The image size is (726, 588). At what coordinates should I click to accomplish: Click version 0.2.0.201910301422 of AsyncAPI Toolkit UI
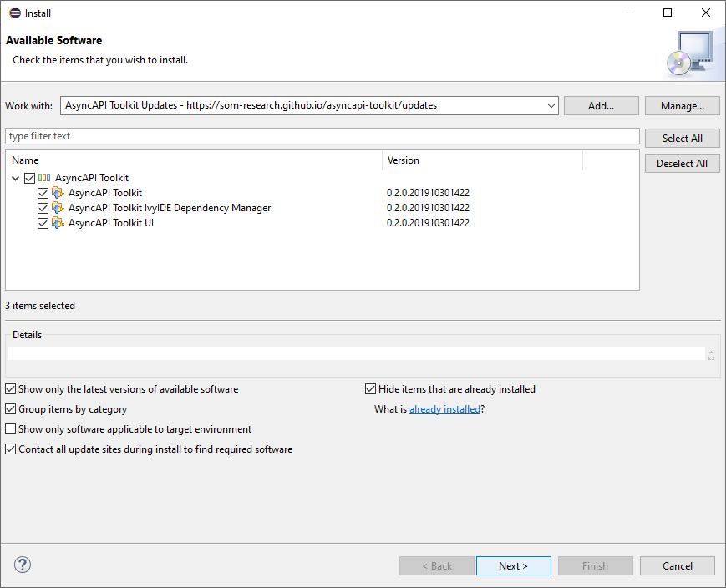(x=428, y=223)
